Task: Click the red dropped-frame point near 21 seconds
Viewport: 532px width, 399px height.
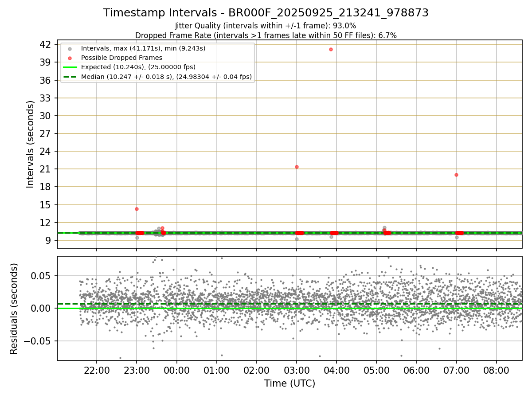Action: pos(297,167)
